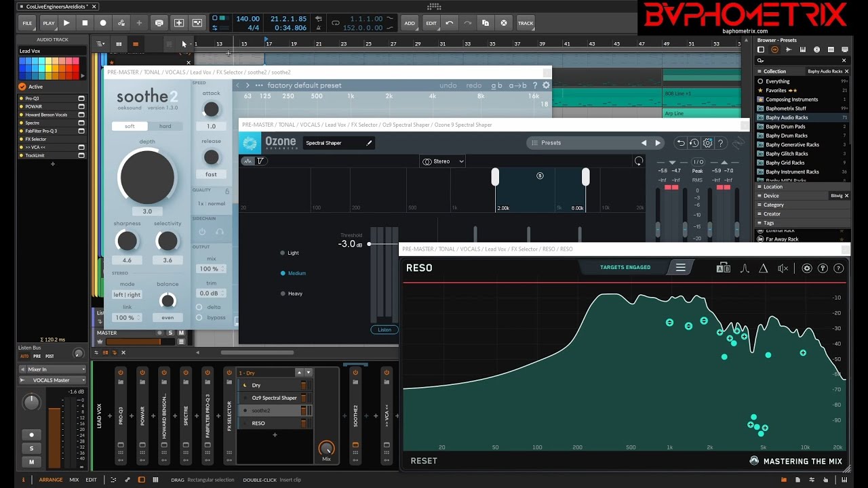
Task: Mute the MASTER track with M button
Action: pyautogui.click(x=181, y=333)
